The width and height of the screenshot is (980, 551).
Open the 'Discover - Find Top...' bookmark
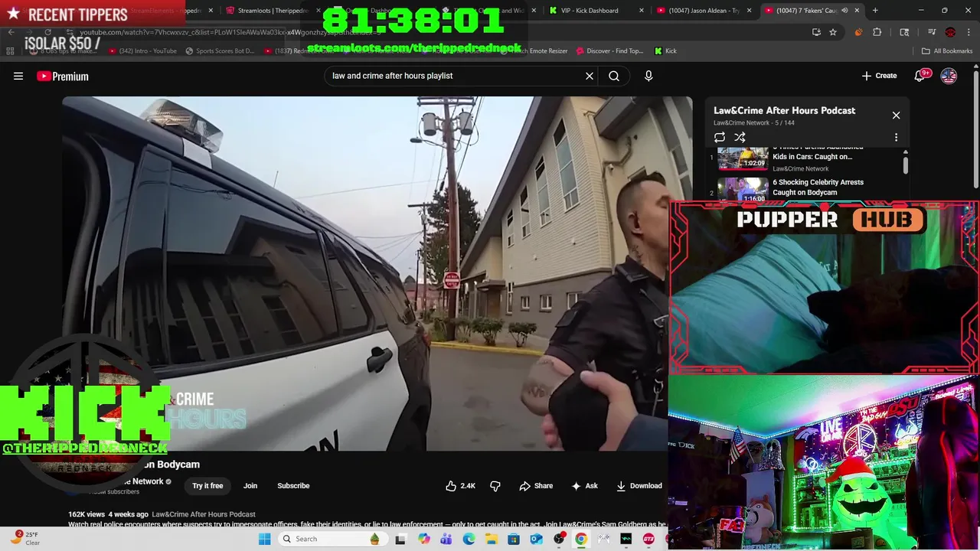609,51
